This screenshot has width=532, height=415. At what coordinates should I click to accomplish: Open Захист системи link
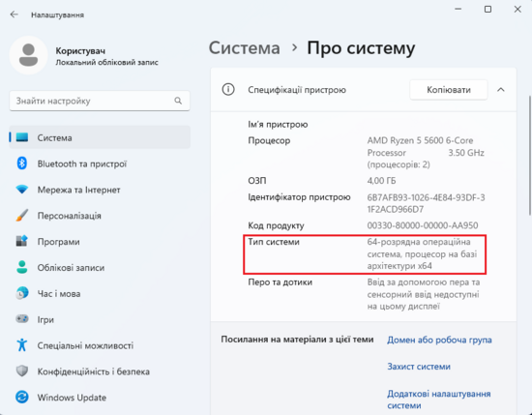(x=419, y=367)
